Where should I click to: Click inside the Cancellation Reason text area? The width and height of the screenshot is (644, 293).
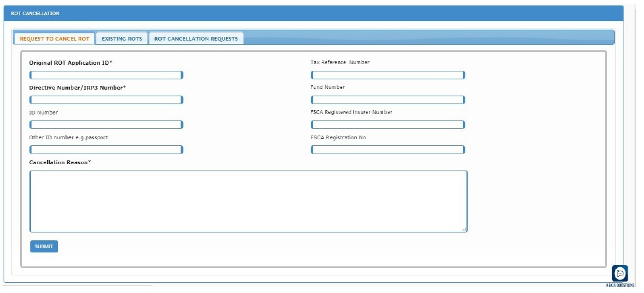pos(248,201)
